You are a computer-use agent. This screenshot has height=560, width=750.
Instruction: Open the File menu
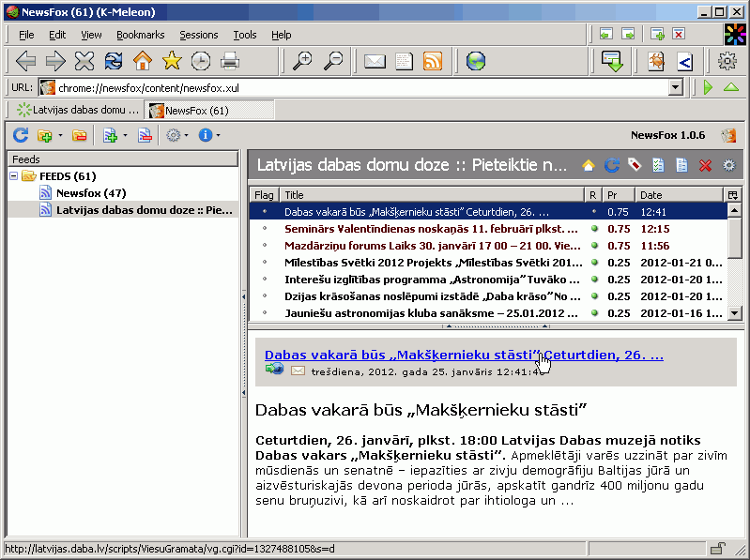pyautogui.click(x=26, y=35)
